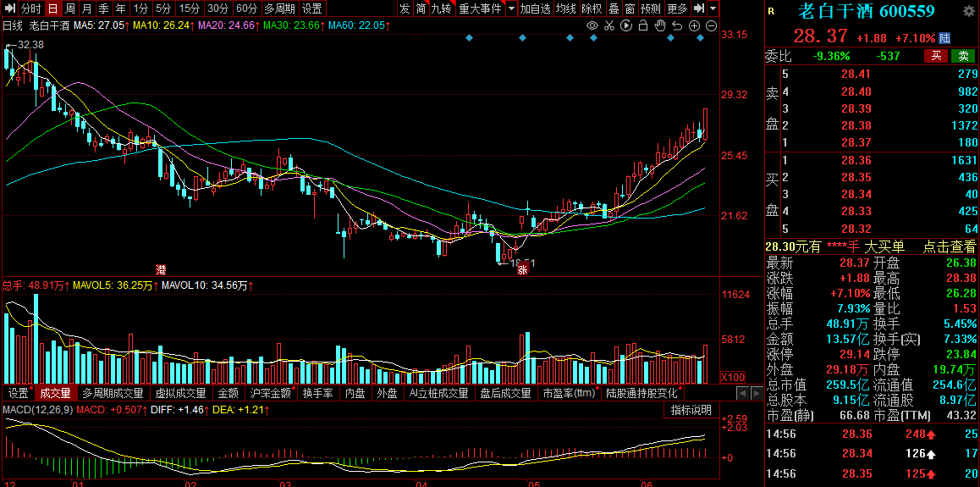
Task: Click the jump-to-last arrow icon in top toolbar
Action: 700,8
